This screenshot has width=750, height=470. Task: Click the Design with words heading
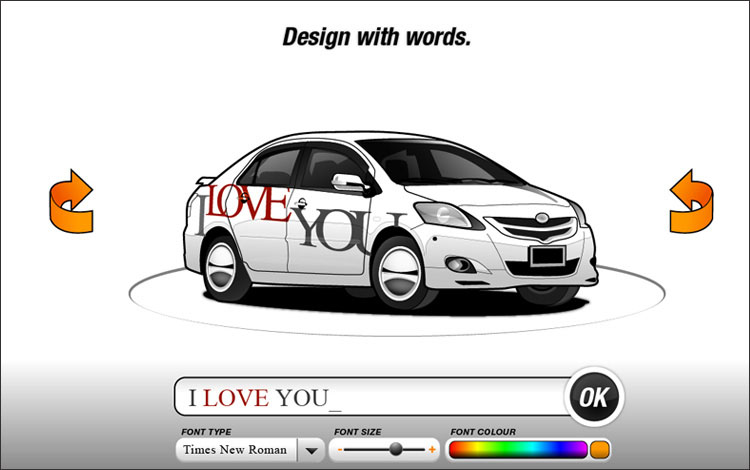tap(376, 38)
